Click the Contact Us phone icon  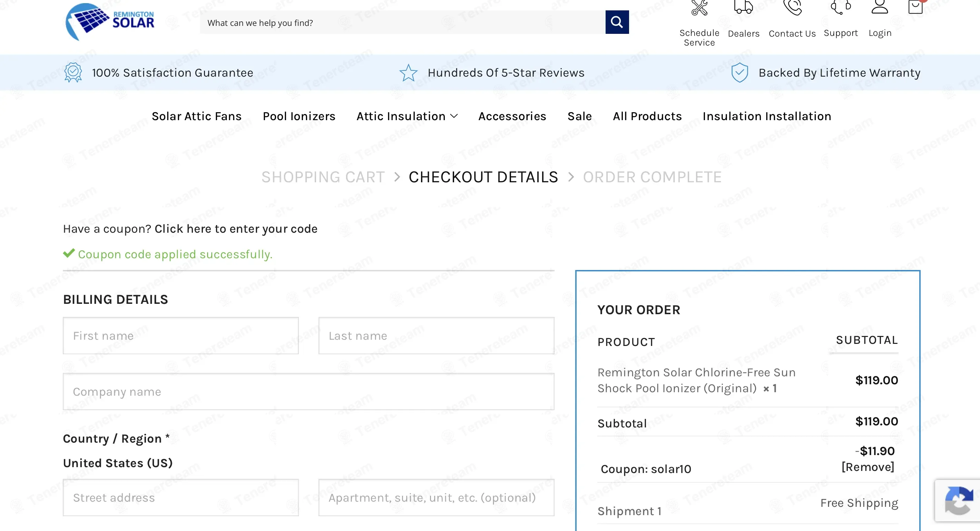click(x=792, y=8)
